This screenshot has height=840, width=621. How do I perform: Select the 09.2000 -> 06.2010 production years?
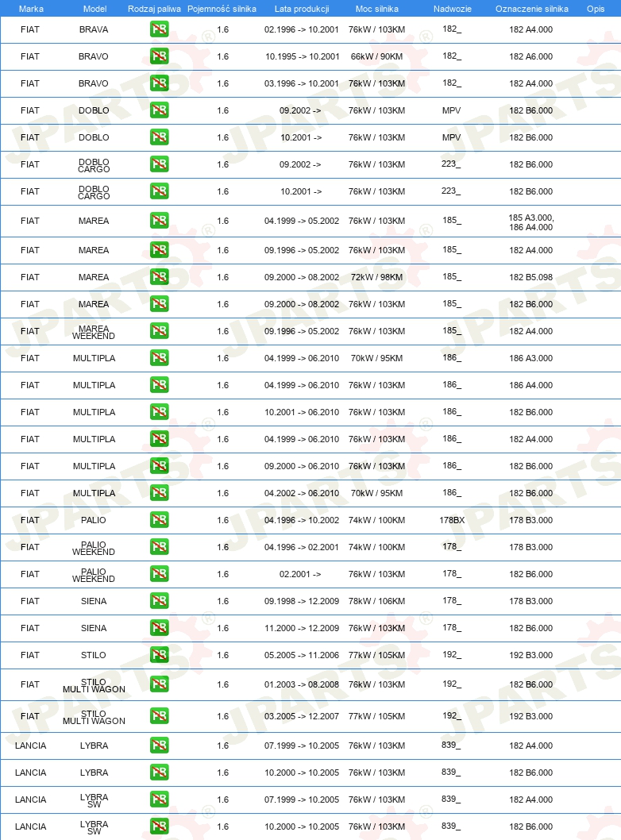pyautogui.click(x=302, y=466)
